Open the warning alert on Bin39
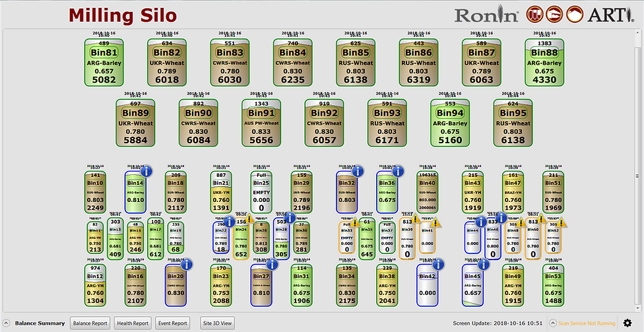 (x=416, y=218)
